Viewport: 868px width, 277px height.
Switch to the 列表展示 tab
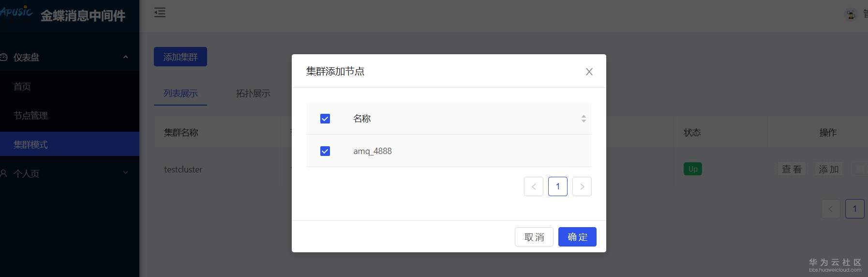click(x=180, y=93)
